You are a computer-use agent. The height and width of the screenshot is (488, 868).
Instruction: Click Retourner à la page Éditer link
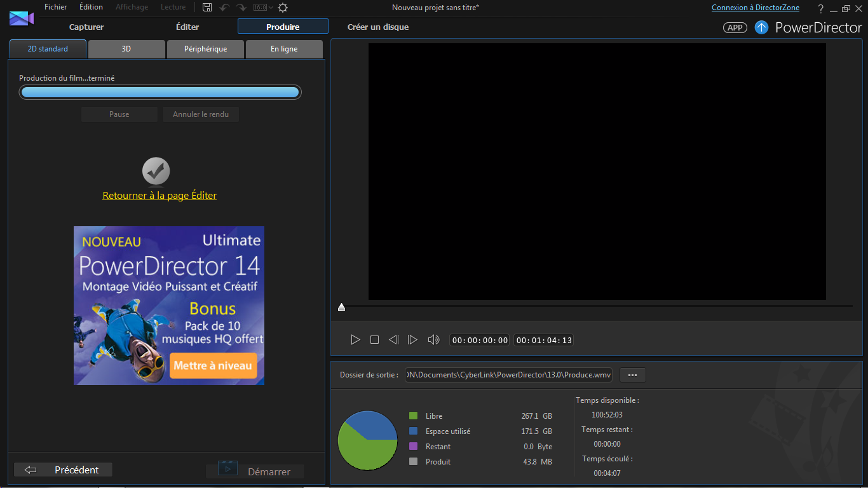(x=159, y=196)
